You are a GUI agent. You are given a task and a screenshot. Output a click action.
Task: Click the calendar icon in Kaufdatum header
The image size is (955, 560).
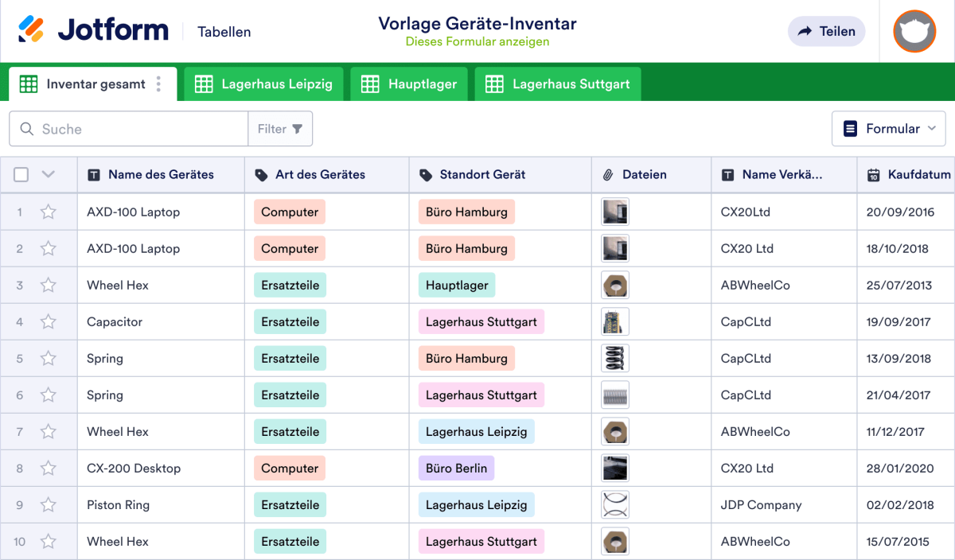coord(872,174)
